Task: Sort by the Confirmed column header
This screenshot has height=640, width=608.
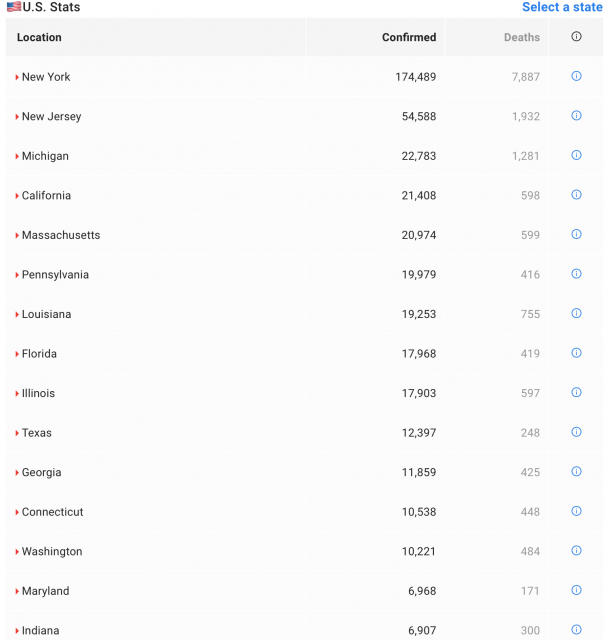Action: tap(409, 38)
